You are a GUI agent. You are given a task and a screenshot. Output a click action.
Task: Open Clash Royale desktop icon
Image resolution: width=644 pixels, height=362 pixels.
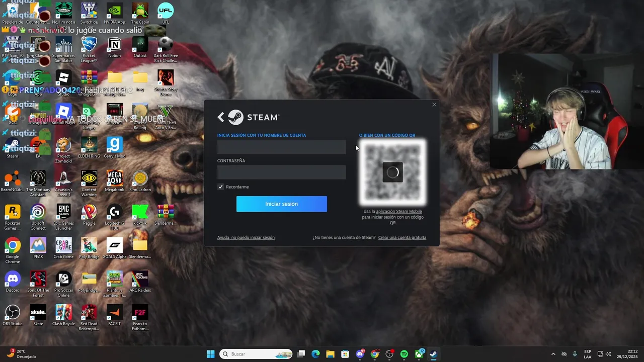(63, 316)
